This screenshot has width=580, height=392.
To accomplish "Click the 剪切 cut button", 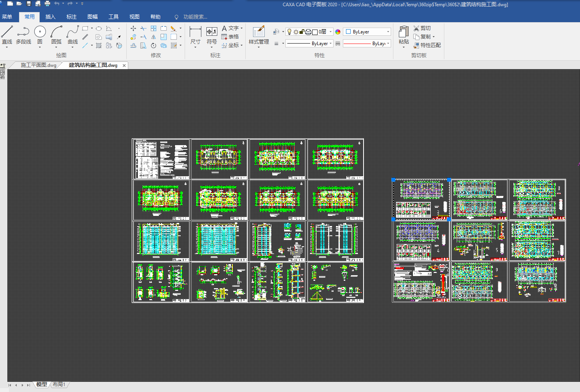I will (x=422, y=28).
